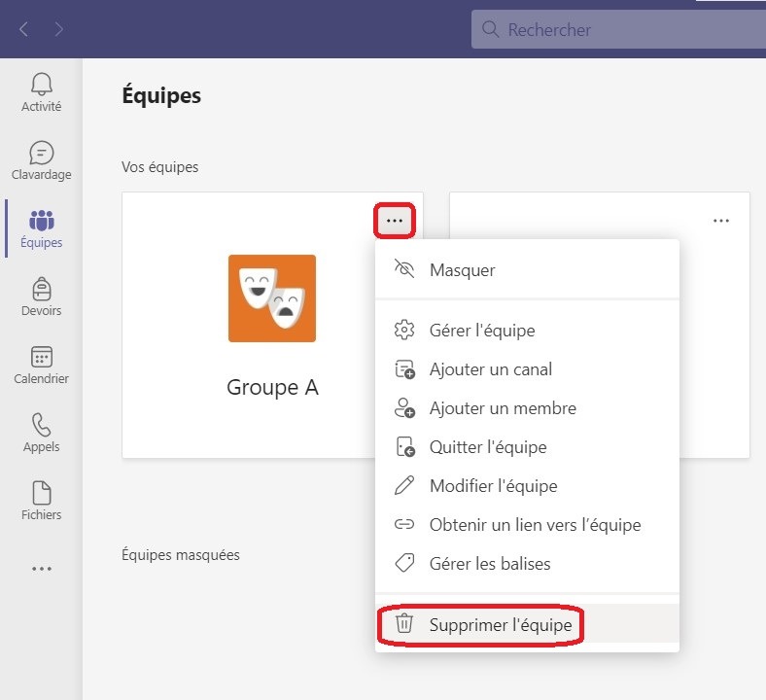
Task: Choose Ajouter un canal menu entry
Action: pyautogui.click(x=490, y=369)
